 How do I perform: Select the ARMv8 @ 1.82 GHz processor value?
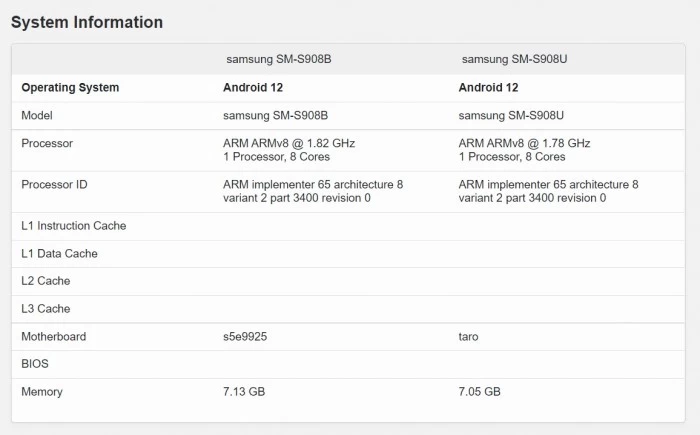pos(288,143)
